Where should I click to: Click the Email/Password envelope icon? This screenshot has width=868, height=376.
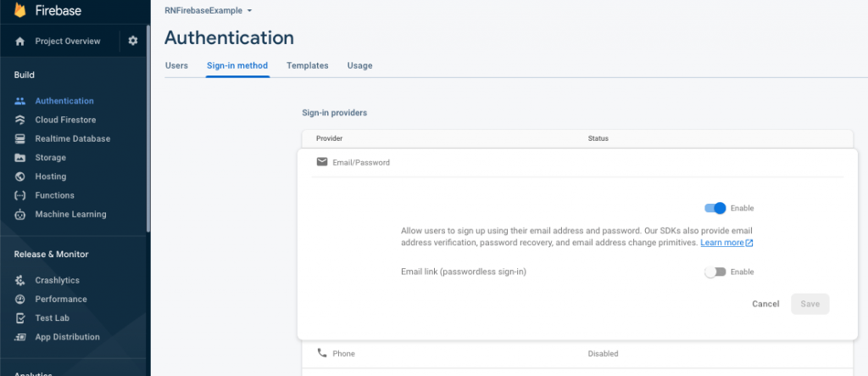tap(321, 162)
